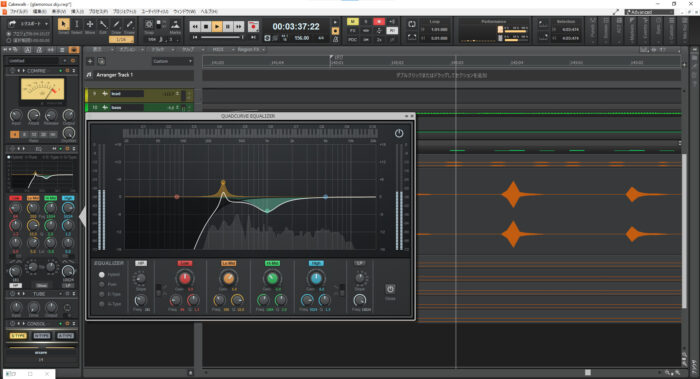Stop playback in the transport

click(206, 27)
